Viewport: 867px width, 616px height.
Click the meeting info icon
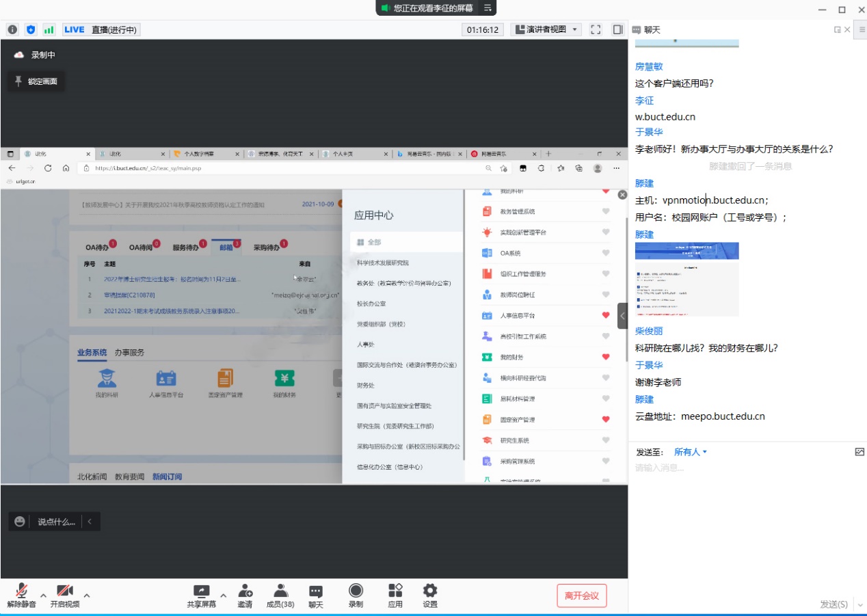12,29
